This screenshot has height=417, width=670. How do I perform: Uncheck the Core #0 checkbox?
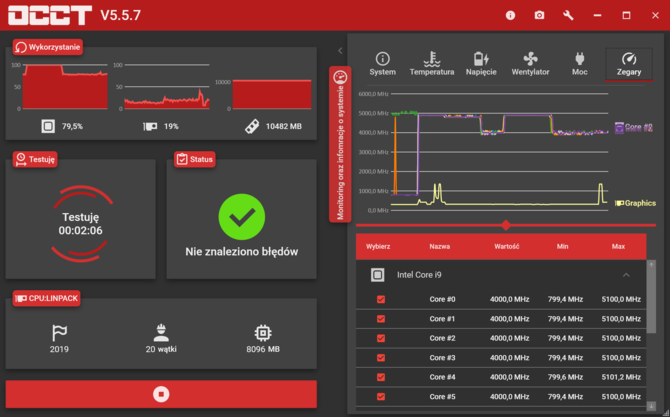point(381,300)
